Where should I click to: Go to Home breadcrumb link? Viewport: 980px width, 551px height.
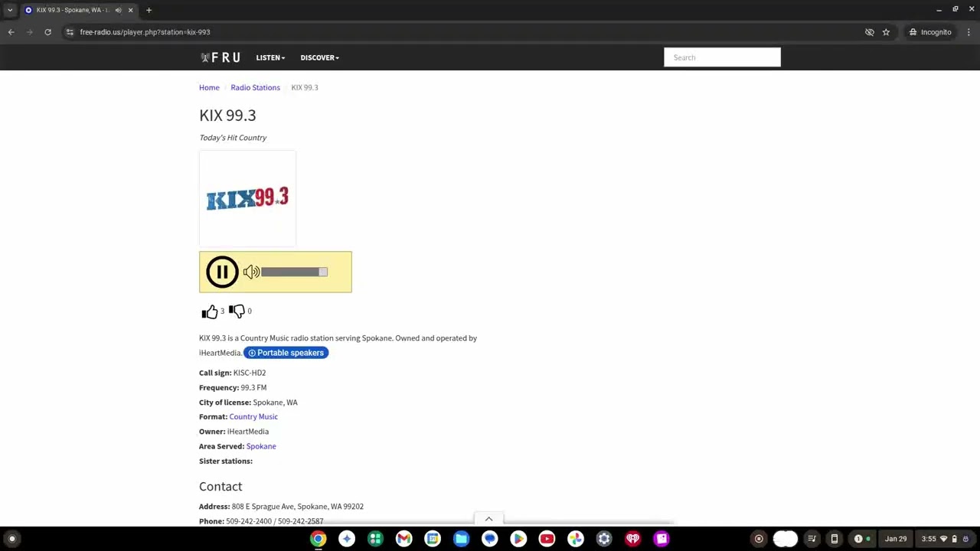(x=209, y=87)
